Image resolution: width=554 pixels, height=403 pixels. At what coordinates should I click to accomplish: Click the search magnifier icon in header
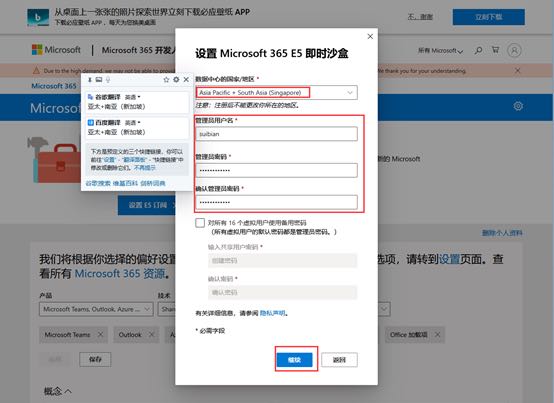coord(478,51)
